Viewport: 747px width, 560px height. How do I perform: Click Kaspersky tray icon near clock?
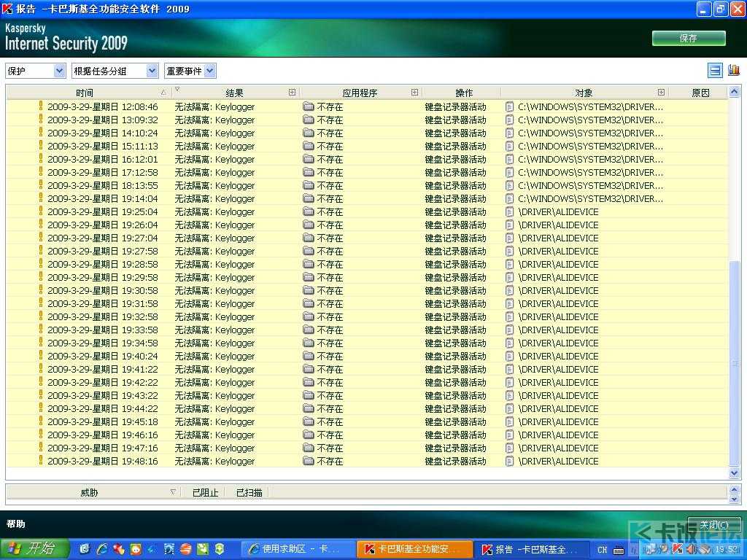click(x=678, y=550)
